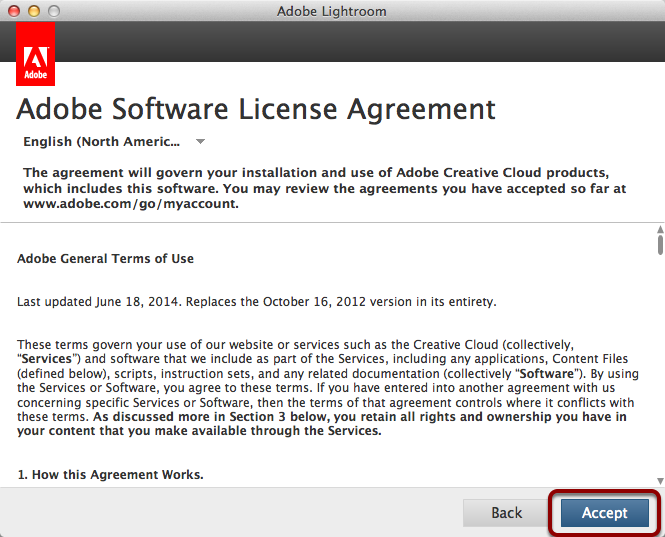Click the scroll down arrow of license text
The height and width of the screenshot is (537, 665).
pos(660,481)
